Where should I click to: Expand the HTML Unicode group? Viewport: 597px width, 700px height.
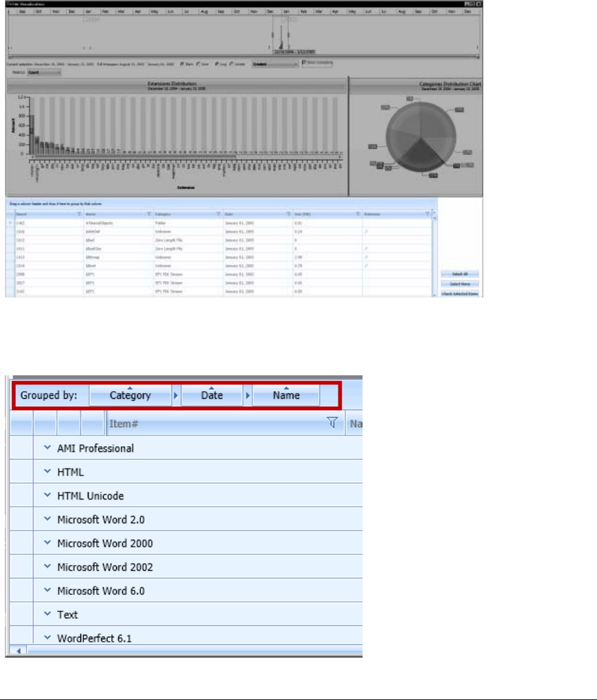(x=47, y=495)
